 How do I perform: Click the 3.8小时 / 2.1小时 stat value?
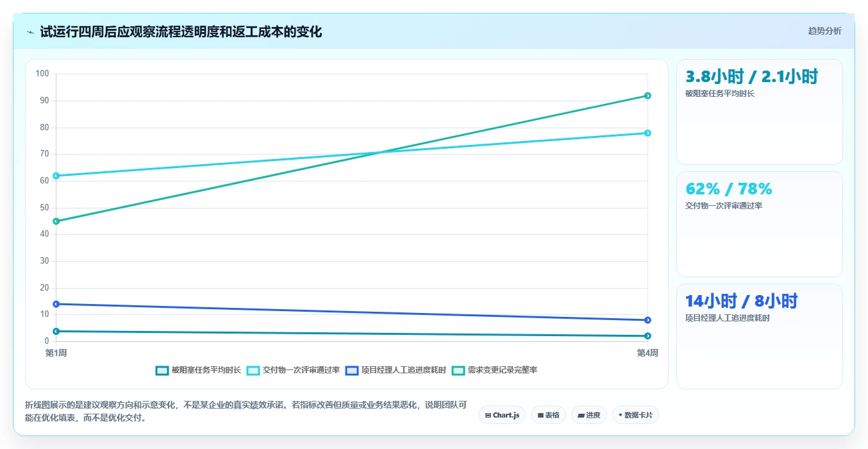click(752, 77)
